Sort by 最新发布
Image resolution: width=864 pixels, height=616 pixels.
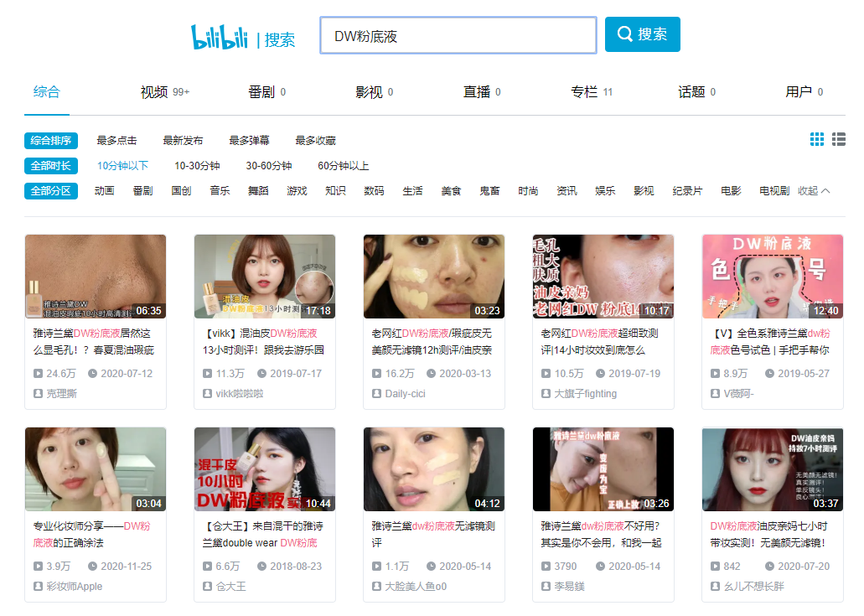(x=183, y=141)
